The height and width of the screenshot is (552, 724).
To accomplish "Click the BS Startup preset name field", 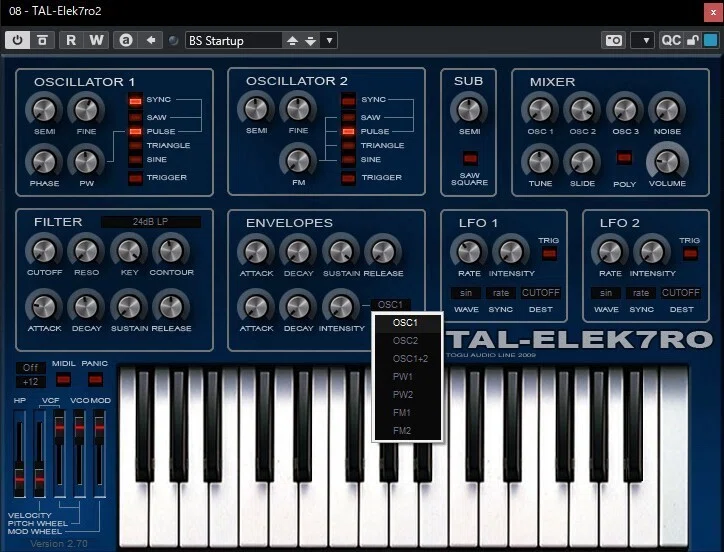I will (x=234, y=41).
